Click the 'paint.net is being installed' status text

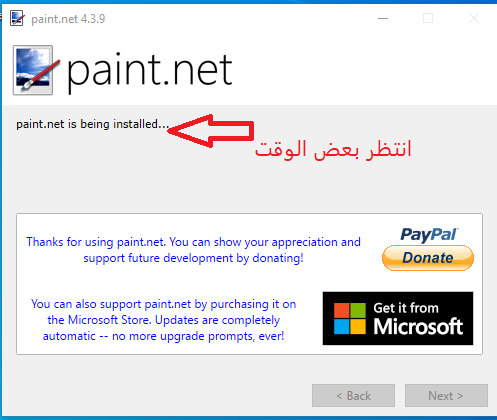(93, 124)
